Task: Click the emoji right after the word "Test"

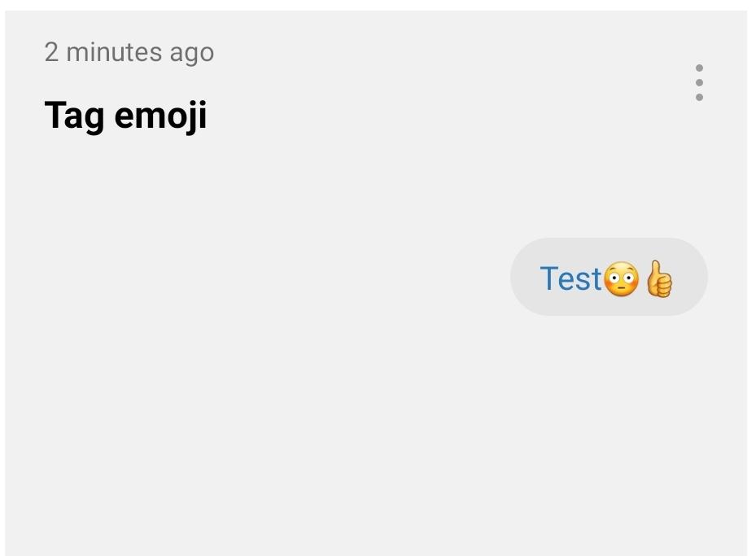Action: click(x=622, y=279)
